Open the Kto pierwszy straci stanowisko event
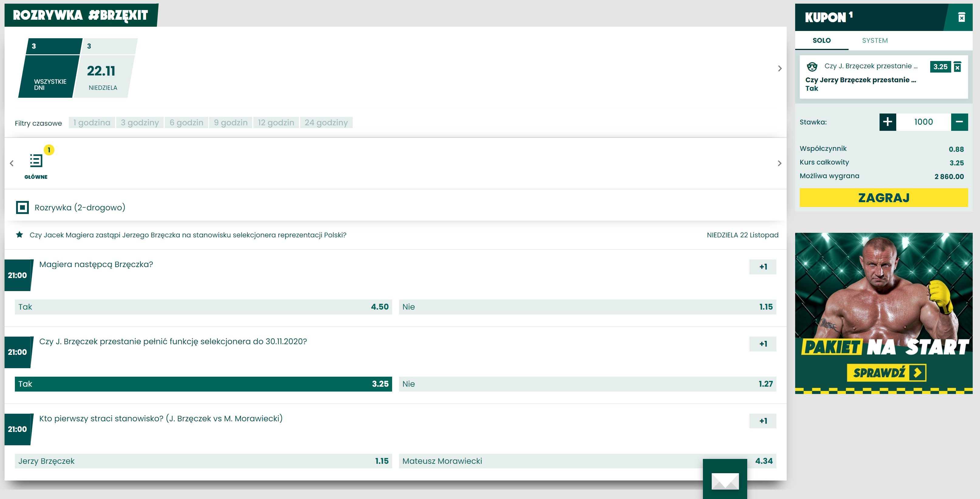980x499 pixels. [161, 418]
